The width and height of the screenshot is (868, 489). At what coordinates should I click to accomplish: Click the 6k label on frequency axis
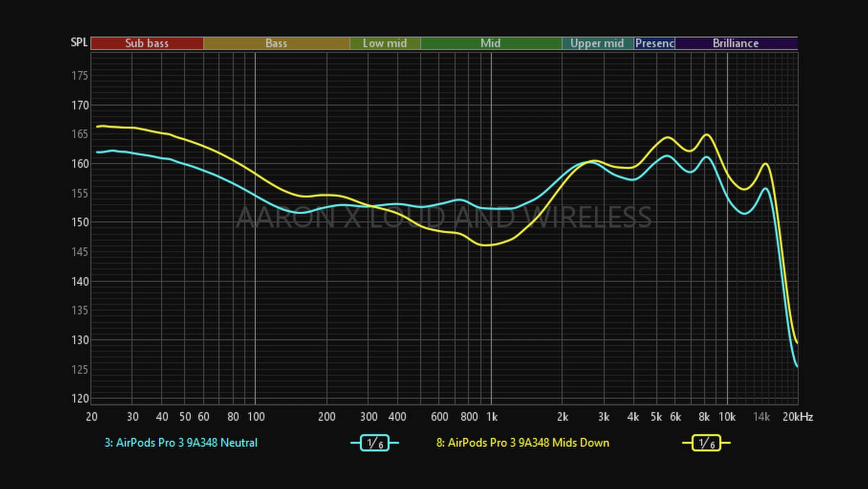pos(675,417)
